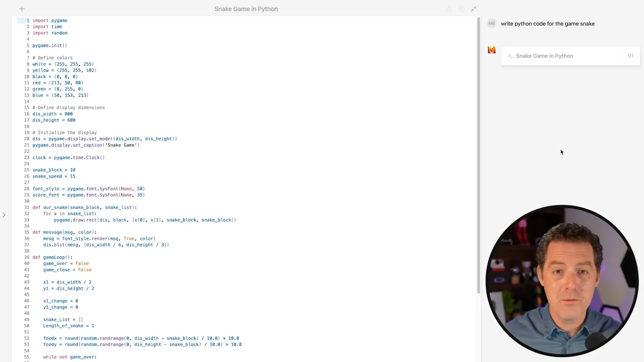This screenshot has height=362, width=644.
Task: Click the terminal icon in the artifact card
Action: point(510,56)
